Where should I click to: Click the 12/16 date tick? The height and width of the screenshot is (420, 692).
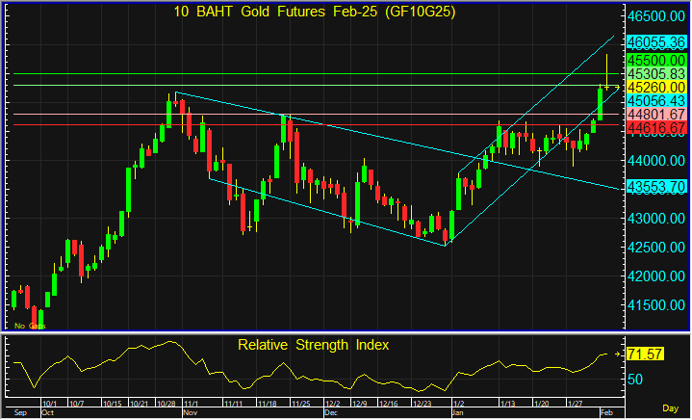tap(389, 404)
